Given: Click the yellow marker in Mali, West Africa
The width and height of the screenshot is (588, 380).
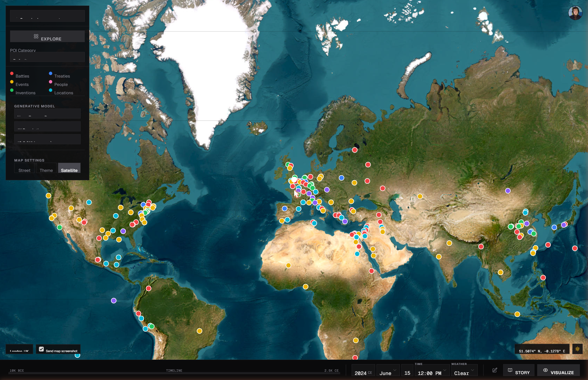Looking at the screenshot, I should point(288,265).
